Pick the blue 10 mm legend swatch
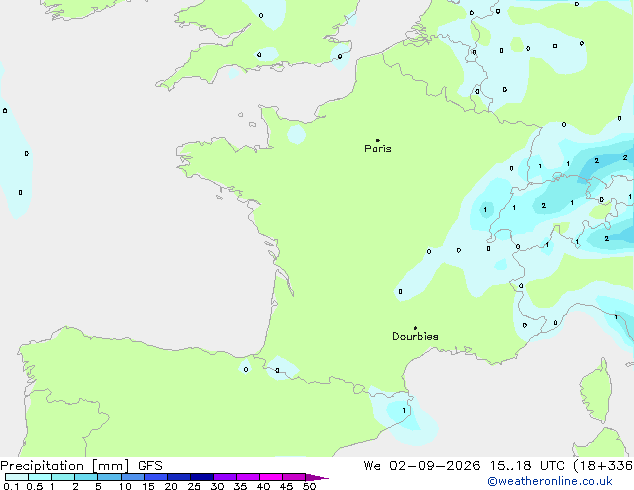 133,477
